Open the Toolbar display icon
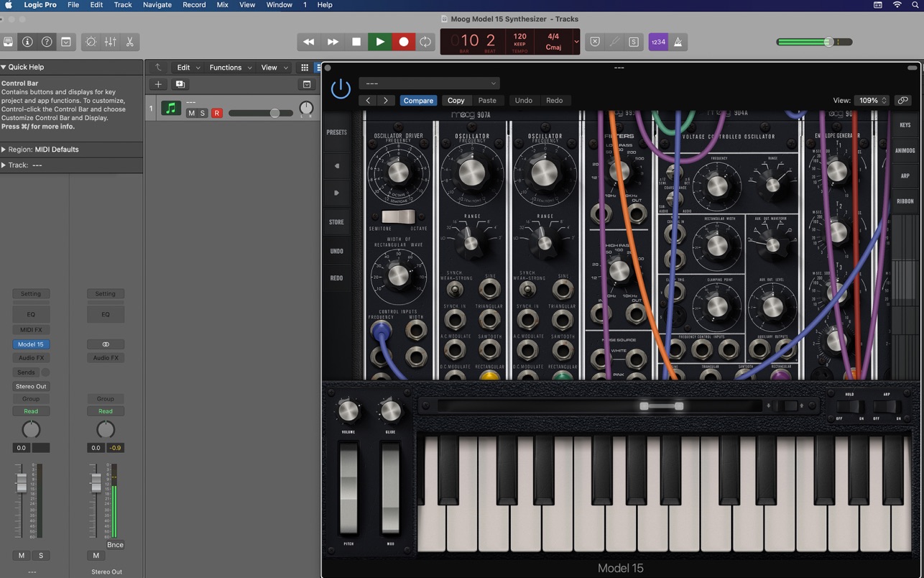The width and height of the screenshot is (924, 578). tap(66, 42)
